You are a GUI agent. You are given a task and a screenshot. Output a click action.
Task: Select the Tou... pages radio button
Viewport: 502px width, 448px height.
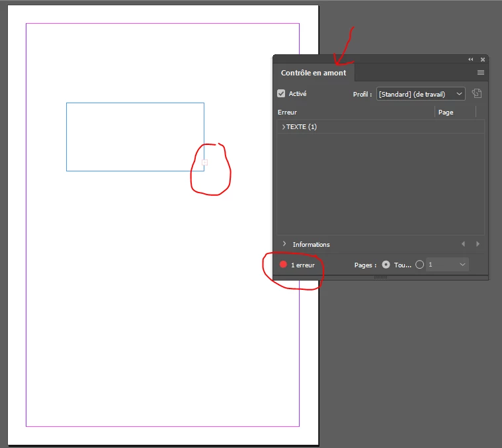pos(386,265)
